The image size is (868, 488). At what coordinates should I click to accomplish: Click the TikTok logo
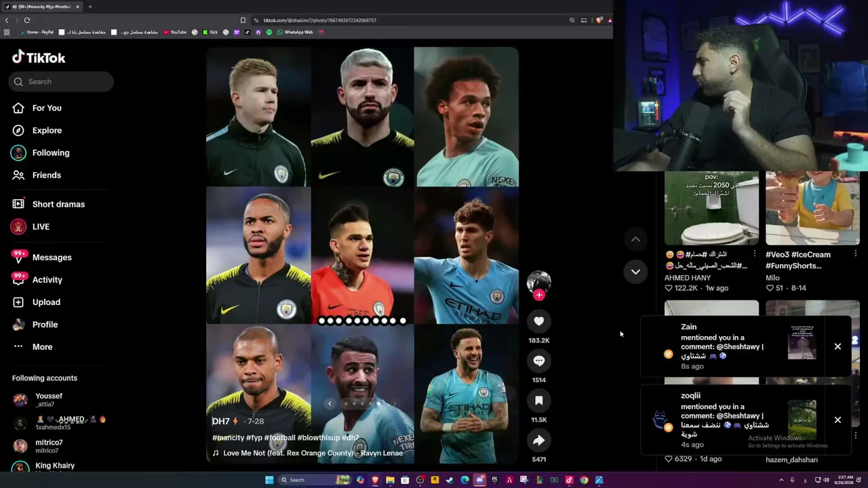pos(39,58)
